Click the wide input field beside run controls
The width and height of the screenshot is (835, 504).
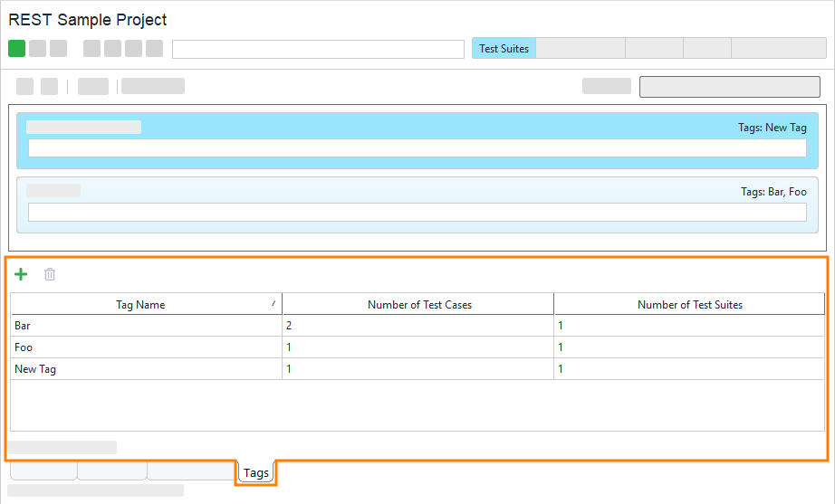tap(318, 50)
